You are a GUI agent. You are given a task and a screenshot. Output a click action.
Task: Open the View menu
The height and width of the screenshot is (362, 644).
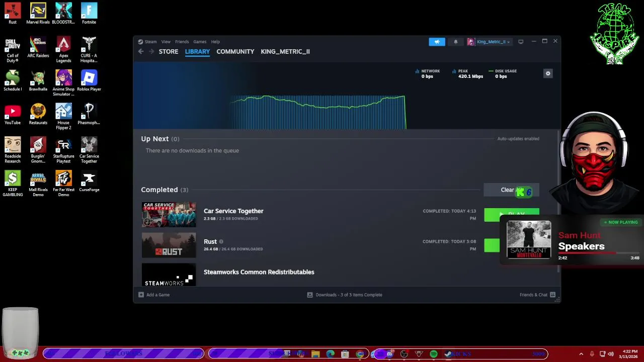[x=166, y=42]
